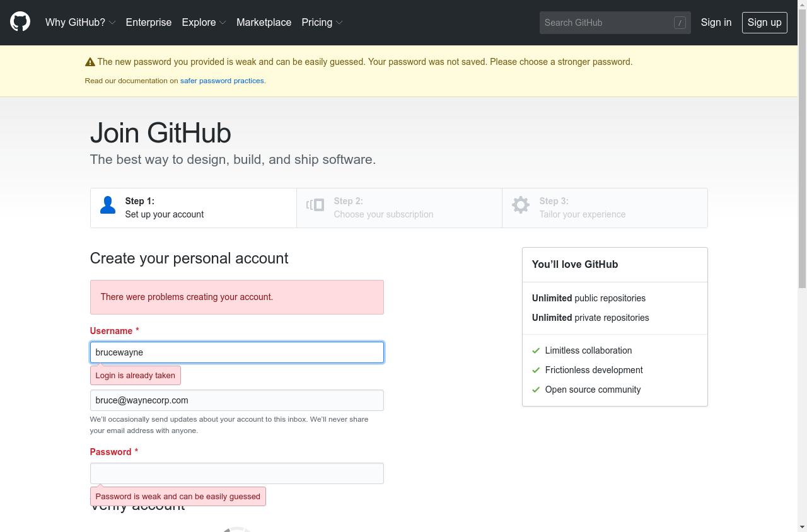This screenshot has height=532, width=807.
Task: Open the Marketplace page
Action: click(264, 22)
